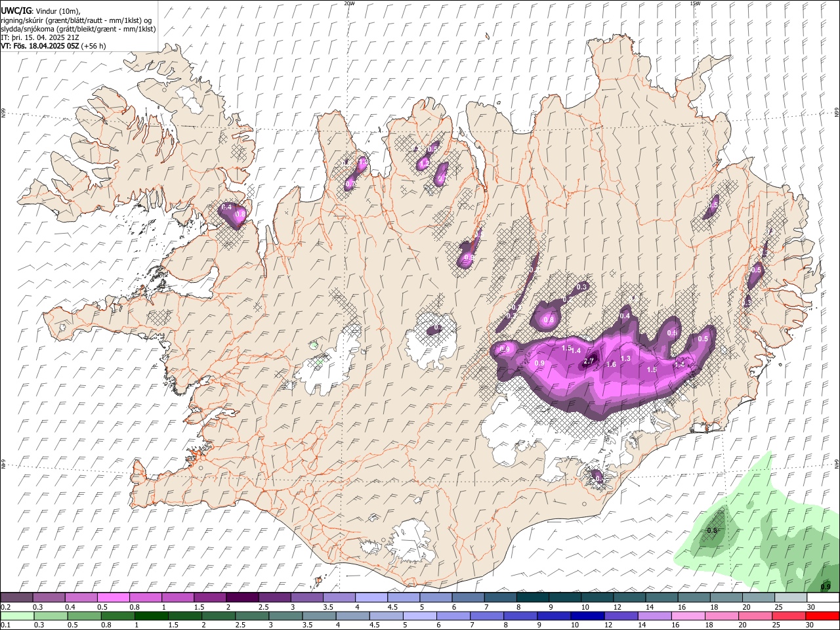Select the 'IT: þri. 15. 04. 2025 21Z' line

40,37
